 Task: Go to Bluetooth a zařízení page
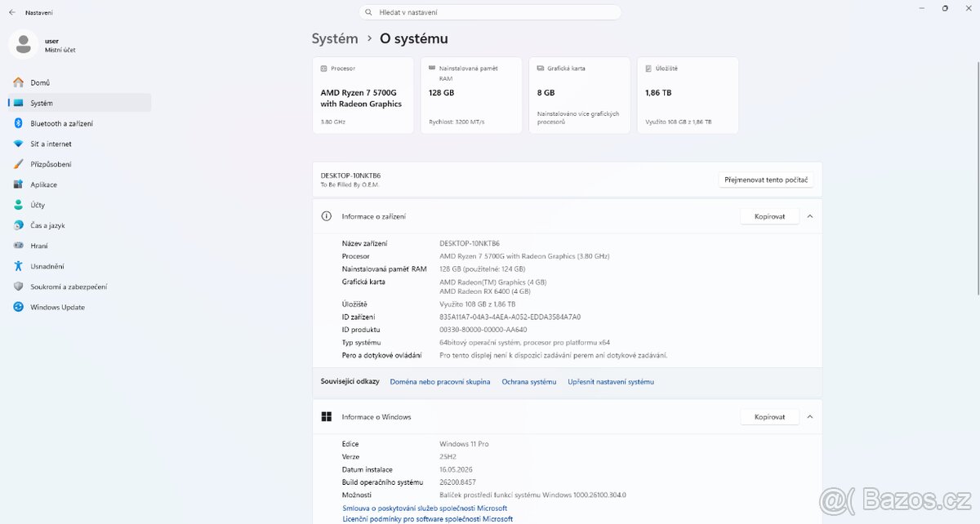(x=79, y=123)
